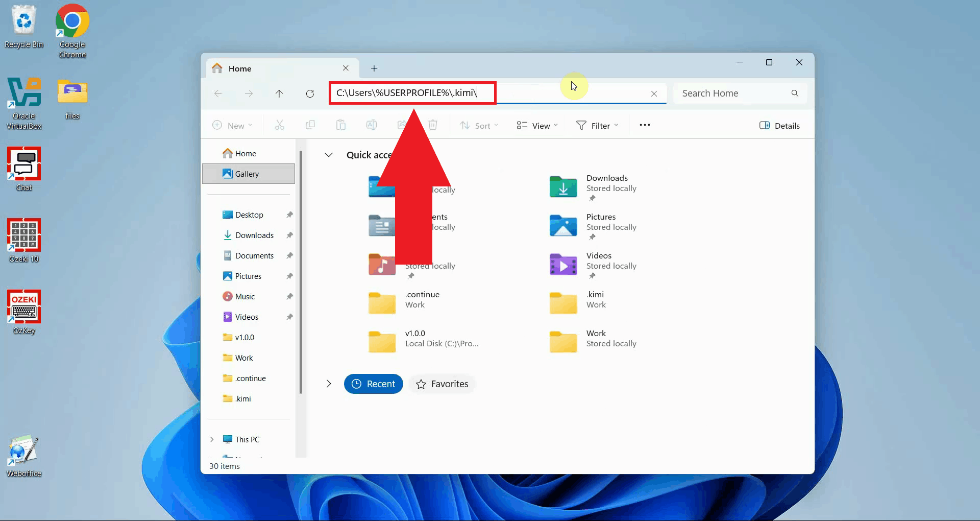Clear the address bar text
980x521 pixels.
654,93
